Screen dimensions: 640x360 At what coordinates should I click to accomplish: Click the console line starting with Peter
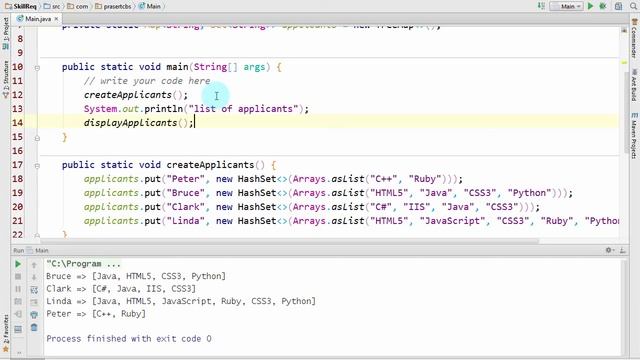click(96, 314)
